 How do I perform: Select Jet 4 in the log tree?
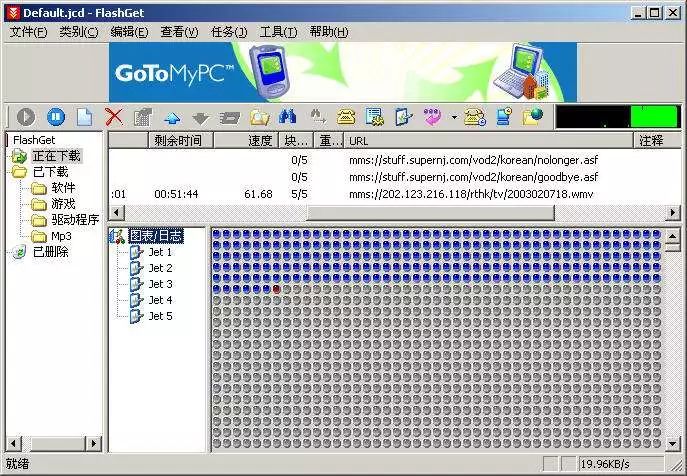point(160,300)
